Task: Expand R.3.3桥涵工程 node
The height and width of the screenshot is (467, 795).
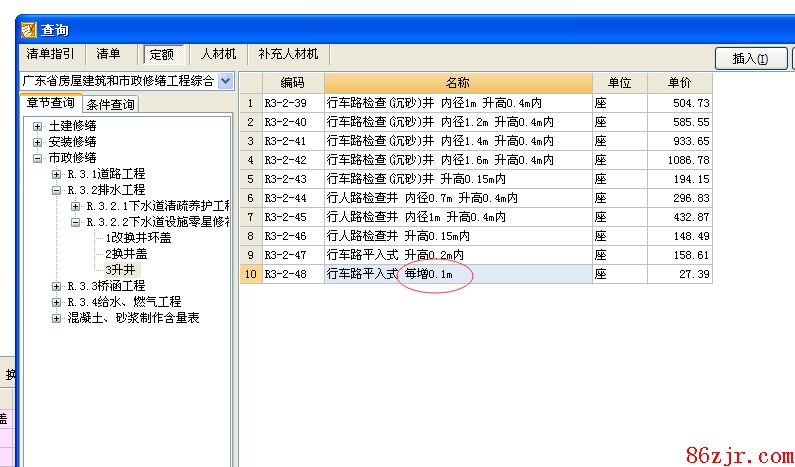Action: tap(57, 286)
